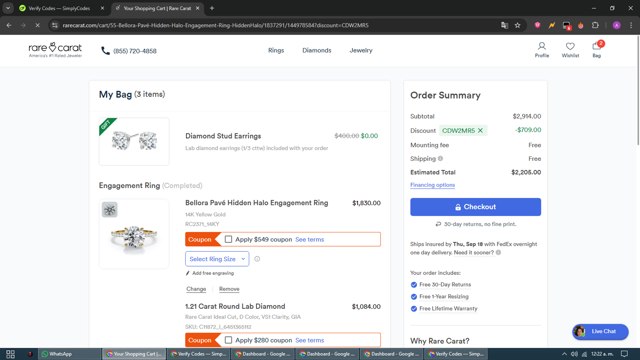This screenshot has width=640, height=360.
Task: Click the info icon beside Select Ring Size
Action: coord(257,259)
